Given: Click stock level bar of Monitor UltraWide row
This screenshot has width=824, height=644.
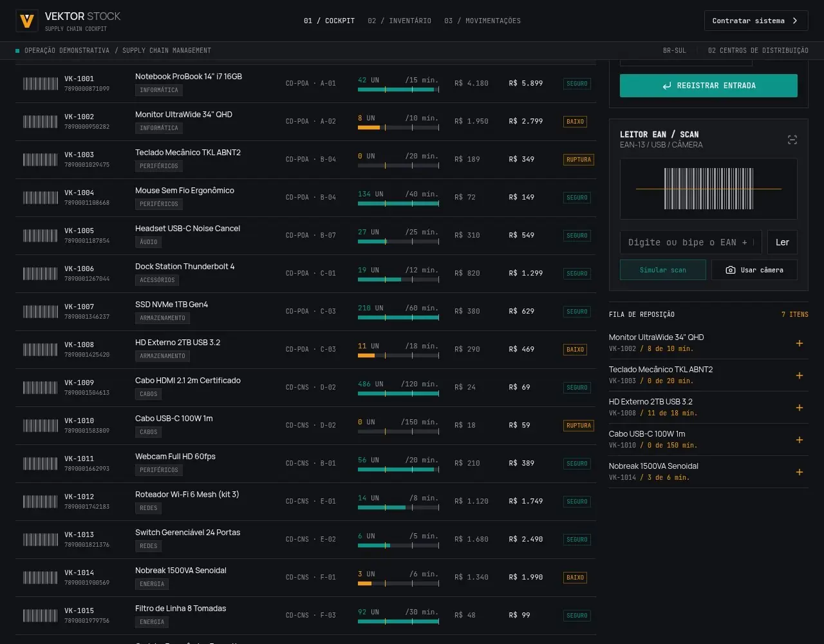Looking at the screenshot, I should 398,128.
